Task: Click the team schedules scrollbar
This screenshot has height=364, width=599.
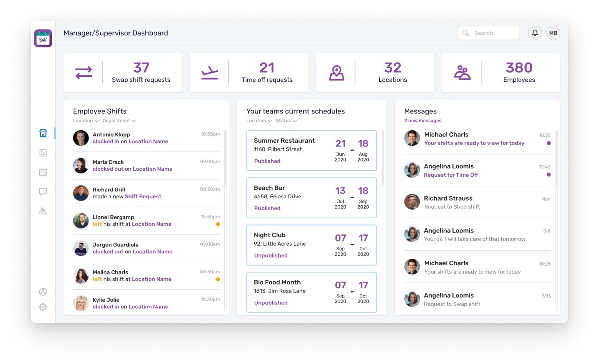Action: click(383, 158)
